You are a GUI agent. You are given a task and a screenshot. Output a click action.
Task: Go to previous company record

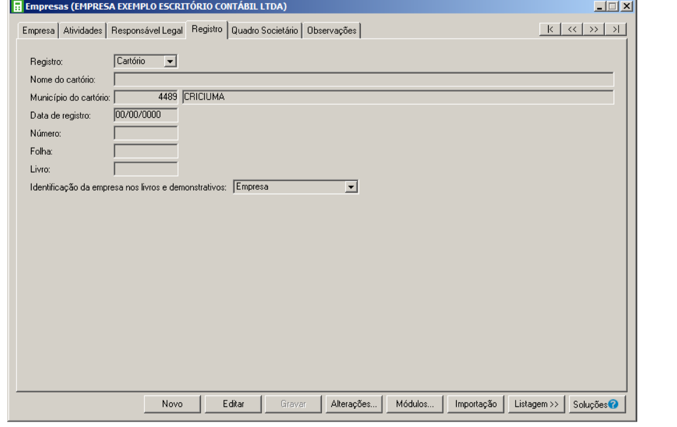(572, 30)
